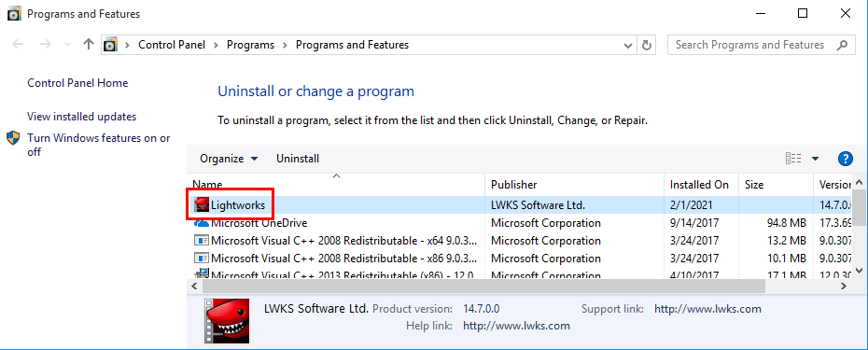Image resolution: width=868 pixels, height=350 pixels.
Task: Go up one level with up arrow
Action: coord(88,44)
